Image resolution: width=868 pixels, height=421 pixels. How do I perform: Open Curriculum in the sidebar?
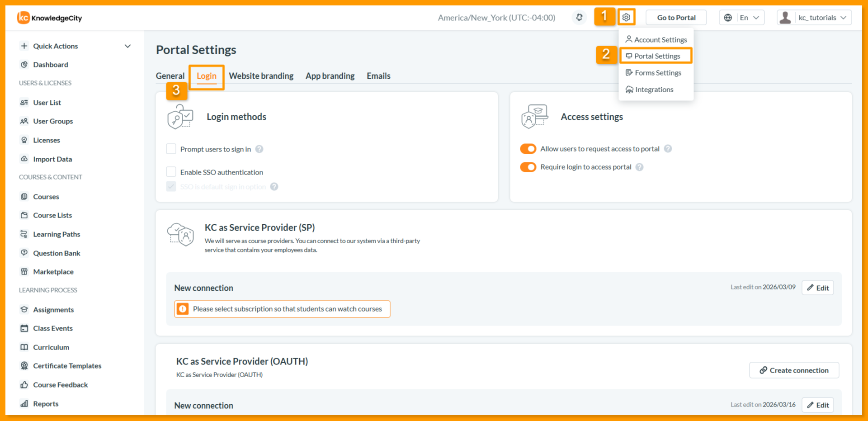pos(51,347)
